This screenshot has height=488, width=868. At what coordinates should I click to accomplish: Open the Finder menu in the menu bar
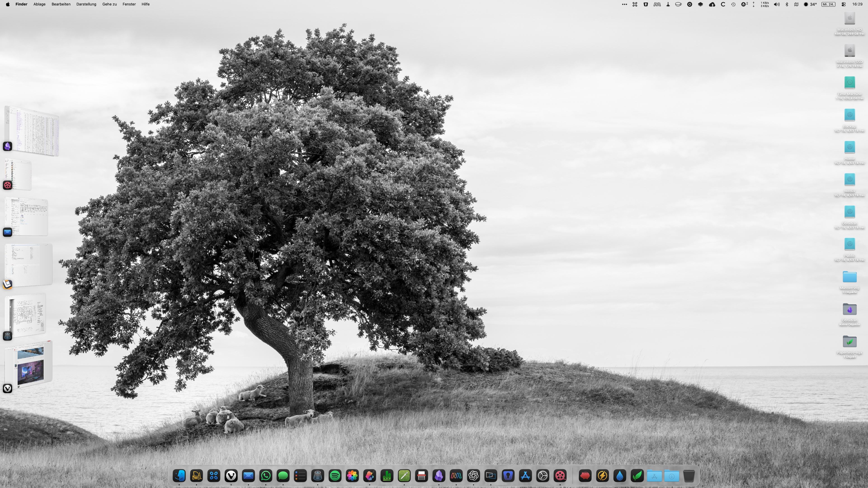21,4
